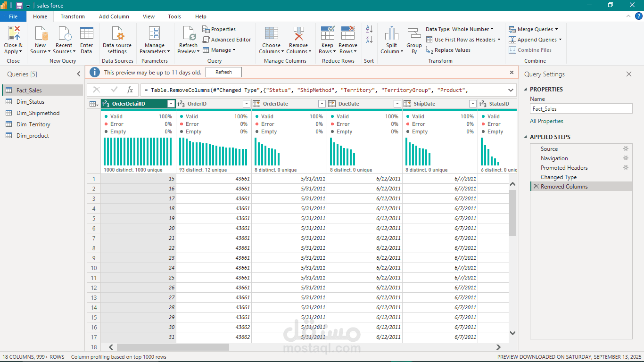Select the Dim_Territory query
This screenshot has height=362, width=644.
coord(33,124)
